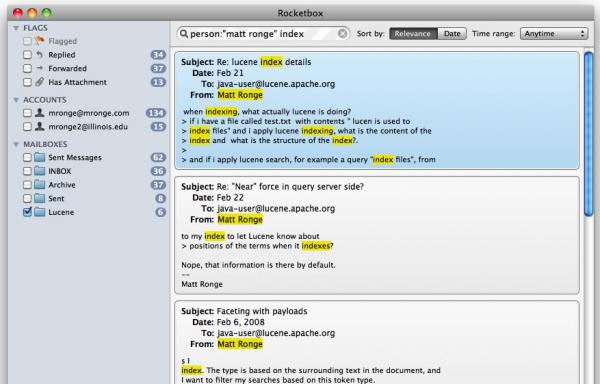Click the 'Feb 22' date text
This screenshot has height=384, width=600.
click(x=230, y=198)
